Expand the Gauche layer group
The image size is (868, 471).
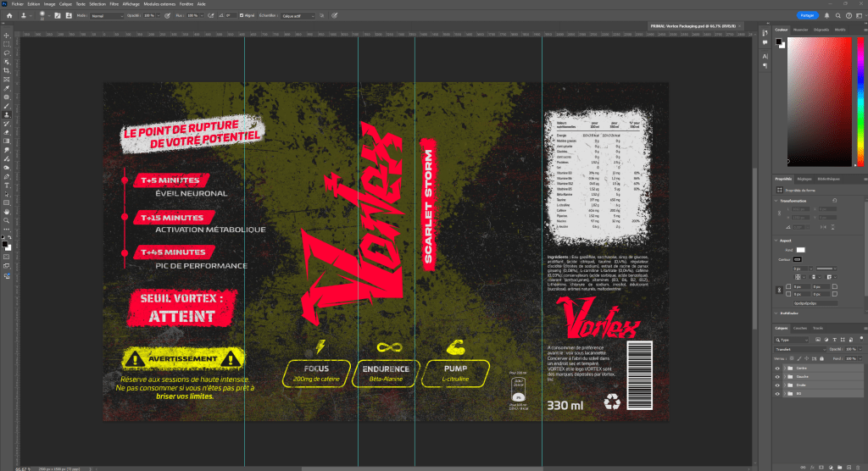pyautogui.click(x=785, y=377)
